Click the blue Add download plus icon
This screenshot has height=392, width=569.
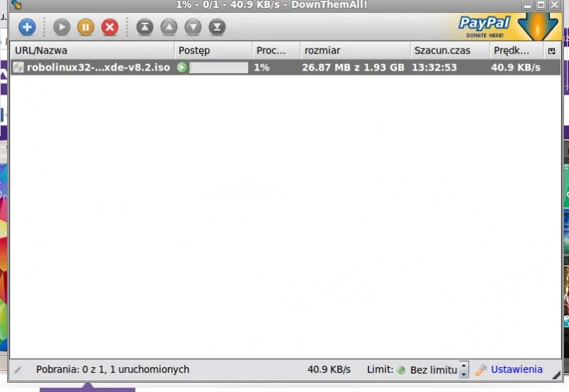(x=27, y=27)
